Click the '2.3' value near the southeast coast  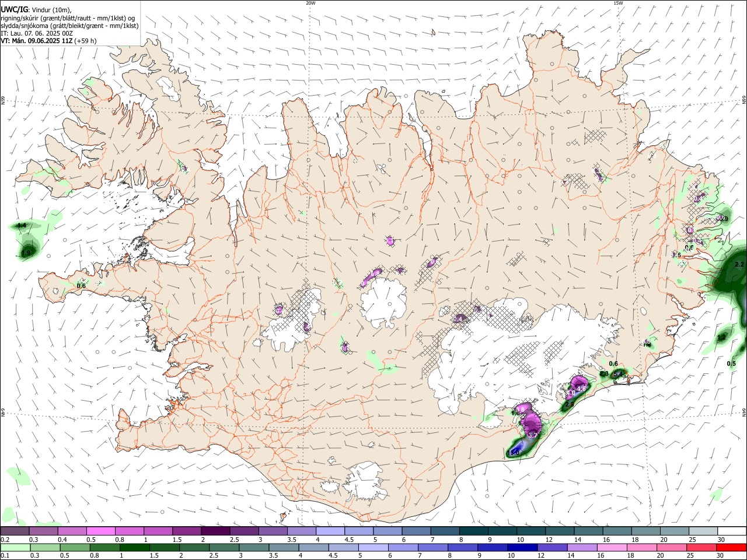(604, 374)
